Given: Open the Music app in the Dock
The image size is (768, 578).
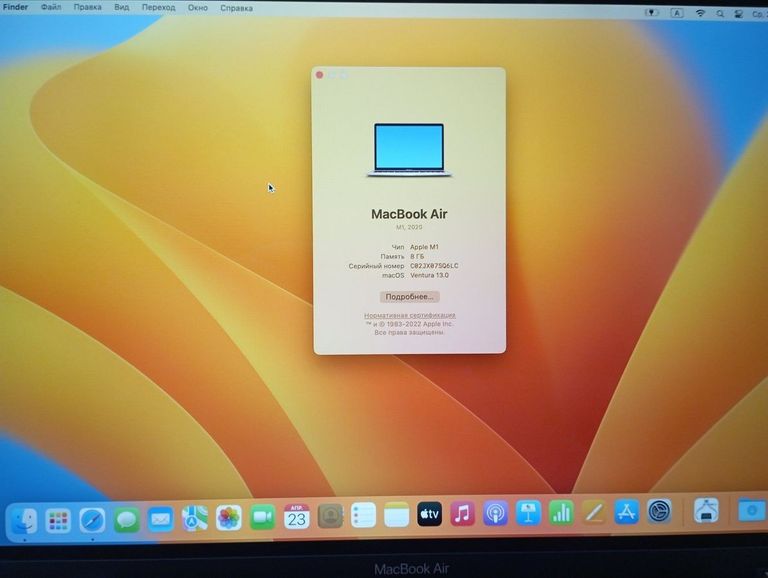Looking at the screenshot, I should pos(462,514).
